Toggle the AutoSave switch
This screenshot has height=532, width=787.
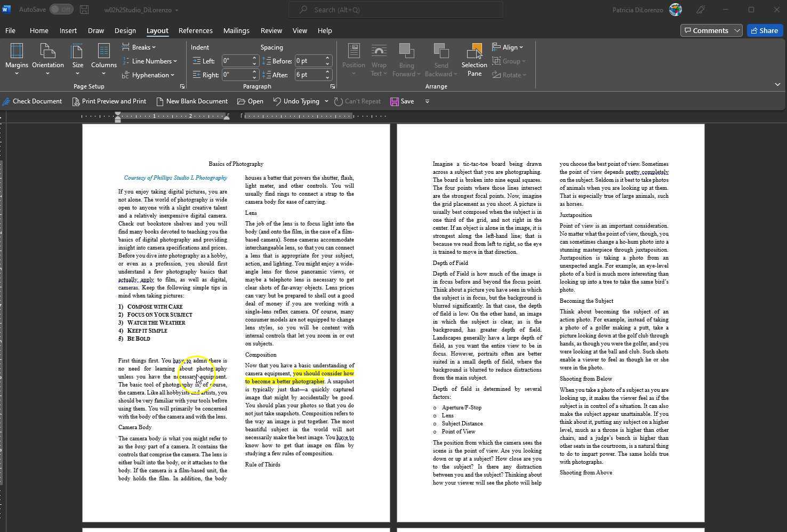[x=61, y=10]
